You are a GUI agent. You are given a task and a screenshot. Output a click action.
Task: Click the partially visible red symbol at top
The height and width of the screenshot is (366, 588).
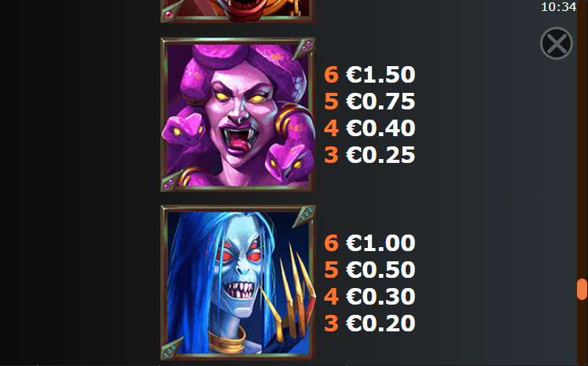[x=237, y=11]
